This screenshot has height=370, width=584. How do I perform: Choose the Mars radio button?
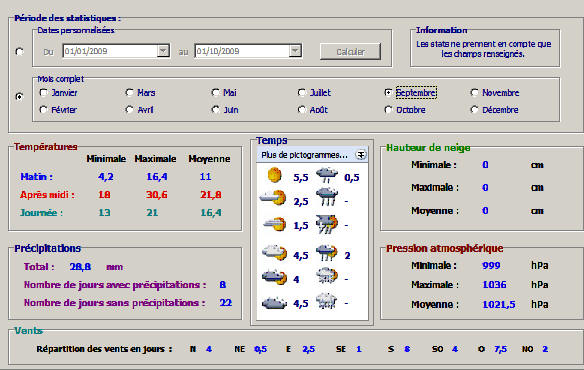(140, 92)
